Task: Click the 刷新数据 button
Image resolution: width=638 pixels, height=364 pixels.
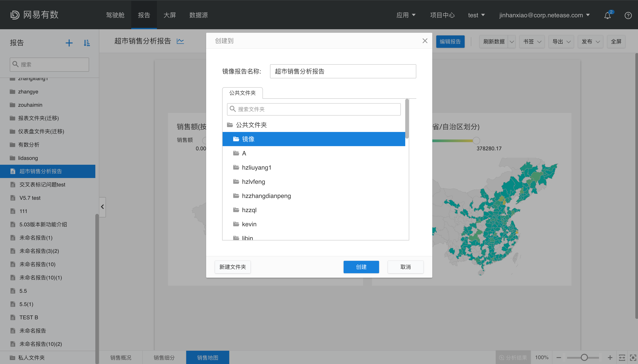Action: point(494,41)
